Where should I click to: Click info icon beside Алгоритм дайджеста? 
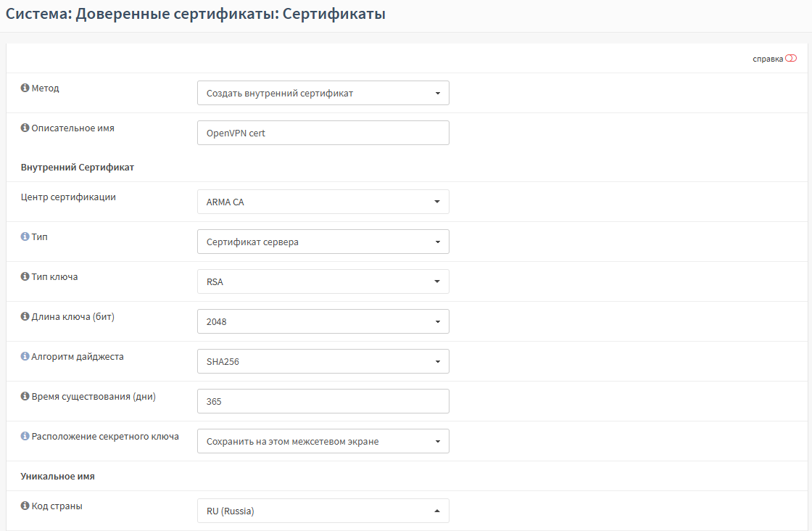25,357
